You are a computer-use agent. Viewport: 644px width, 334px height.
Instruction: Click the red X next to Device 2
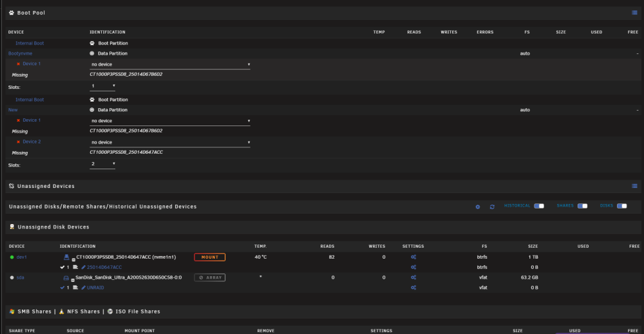18,142
